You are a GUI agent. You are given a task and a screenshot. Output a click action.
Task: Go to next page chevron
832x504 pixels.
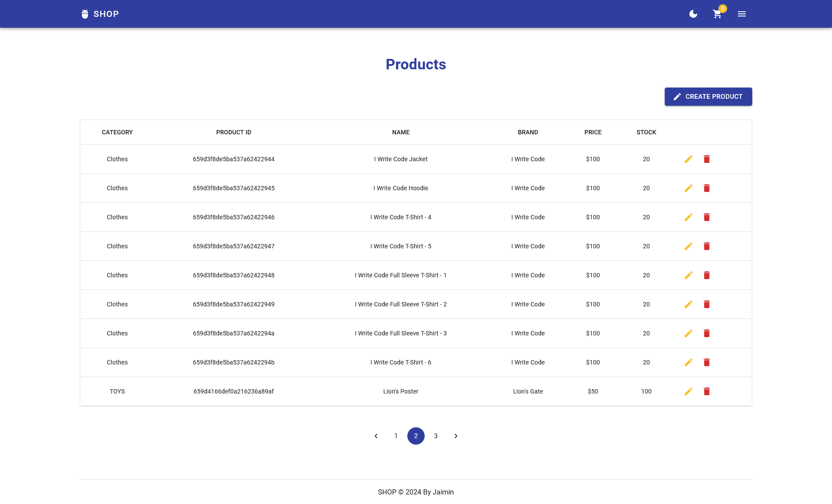pyautogui.click(x=456, y=436)
